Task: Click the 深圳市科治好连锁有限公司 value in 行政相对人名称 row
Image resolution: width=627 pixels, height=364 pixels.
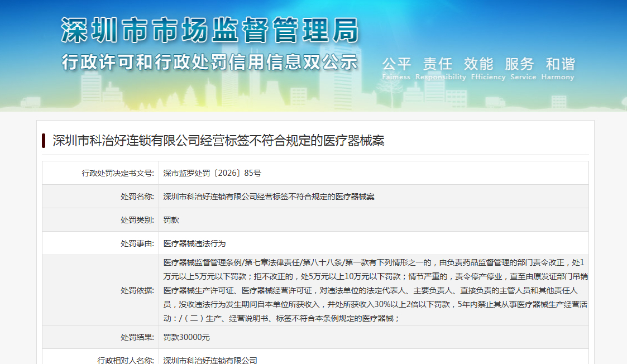Action: point(210,360)
